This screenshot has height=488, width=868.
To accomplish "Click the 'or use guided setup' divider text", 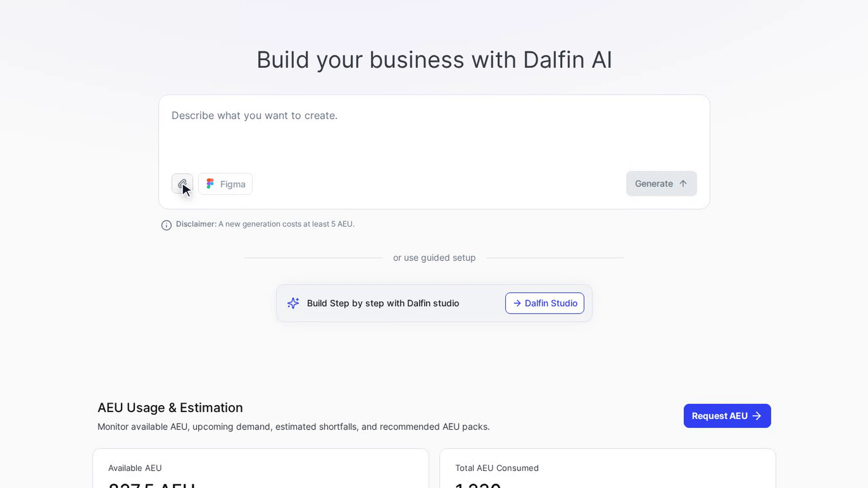I will tap(434, 258).
